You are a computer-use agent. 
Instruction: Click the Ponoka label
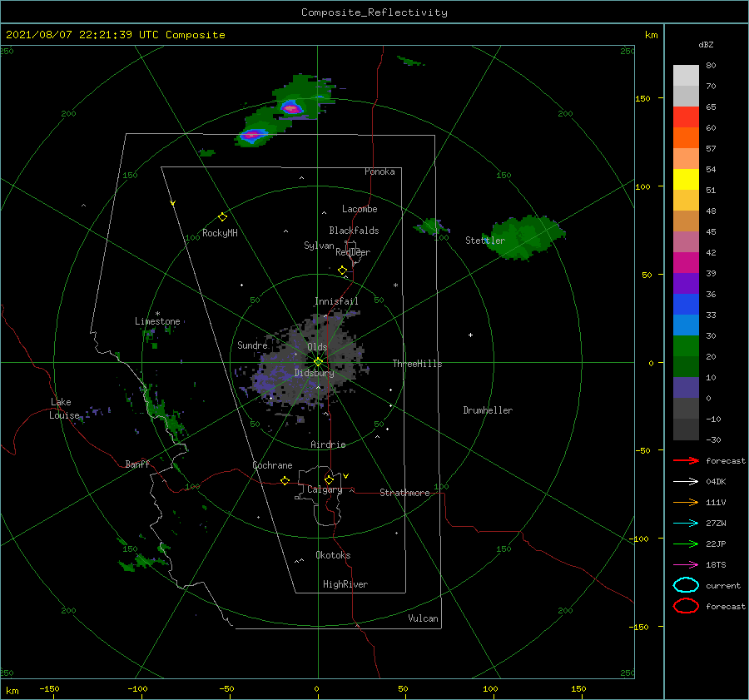(x=379, y=171)
